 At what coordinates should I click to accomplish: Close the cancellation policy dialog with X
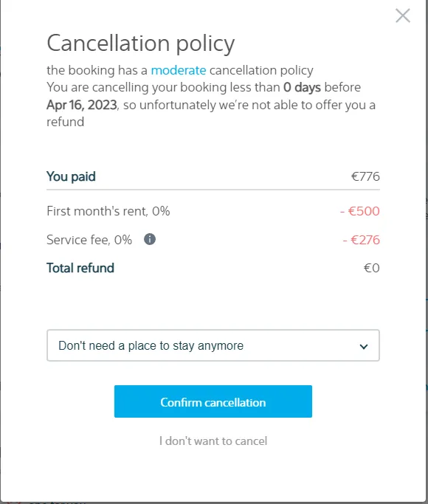tap(403, 15)
